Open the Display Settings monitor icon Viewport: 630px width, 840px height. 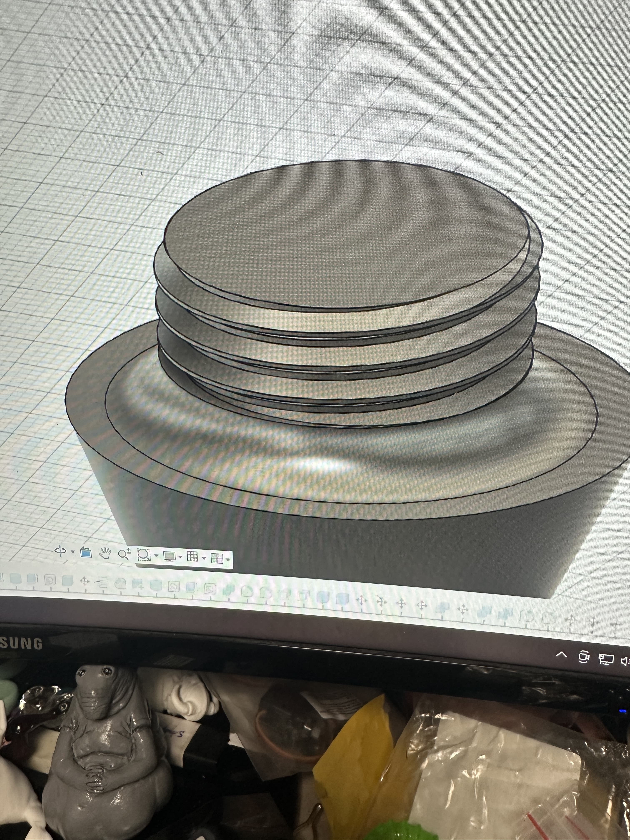169,556
